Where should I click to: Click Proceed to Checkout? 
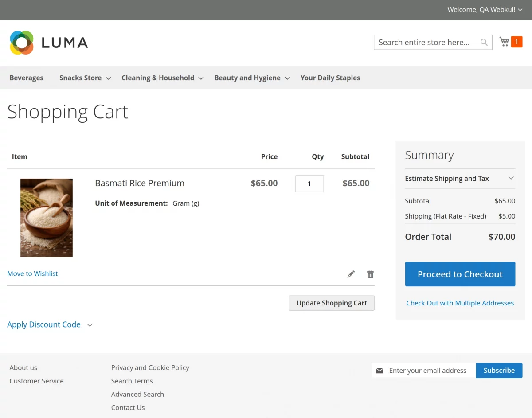coord(460,274)
